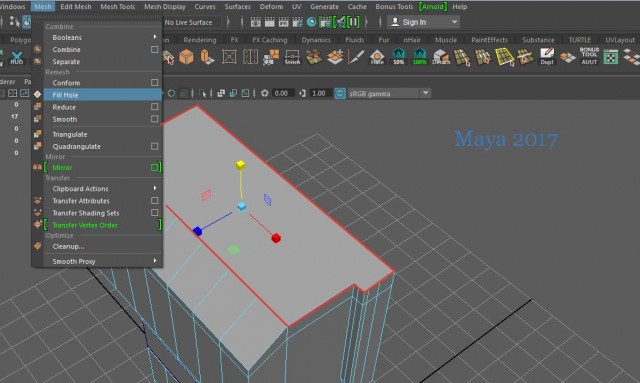The height and width of the screenshot is (383, 640).
Task: Switch to the PaintEffects shelf tab
Action: pos(489,40)
